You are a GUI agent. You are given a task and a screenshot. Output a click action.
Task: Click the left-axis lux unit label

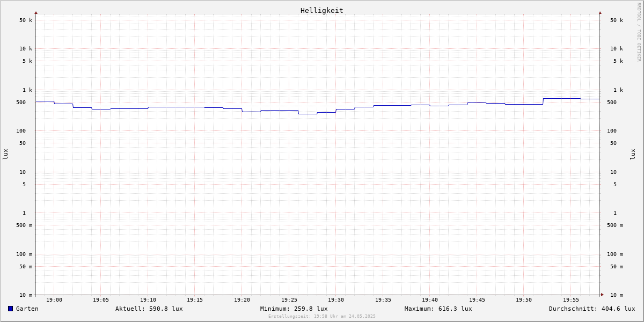[5, 154]
